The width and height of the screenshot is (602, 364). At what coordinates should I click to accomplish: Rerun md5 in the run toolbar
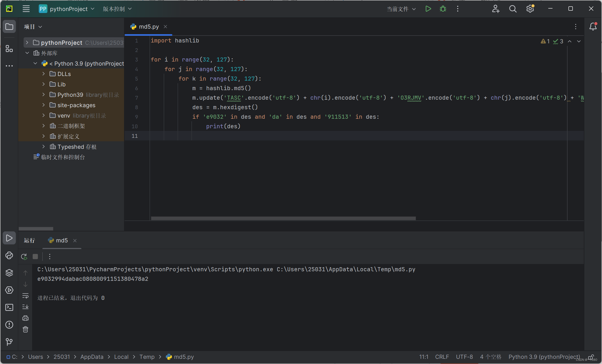click(x=24, y=257)
